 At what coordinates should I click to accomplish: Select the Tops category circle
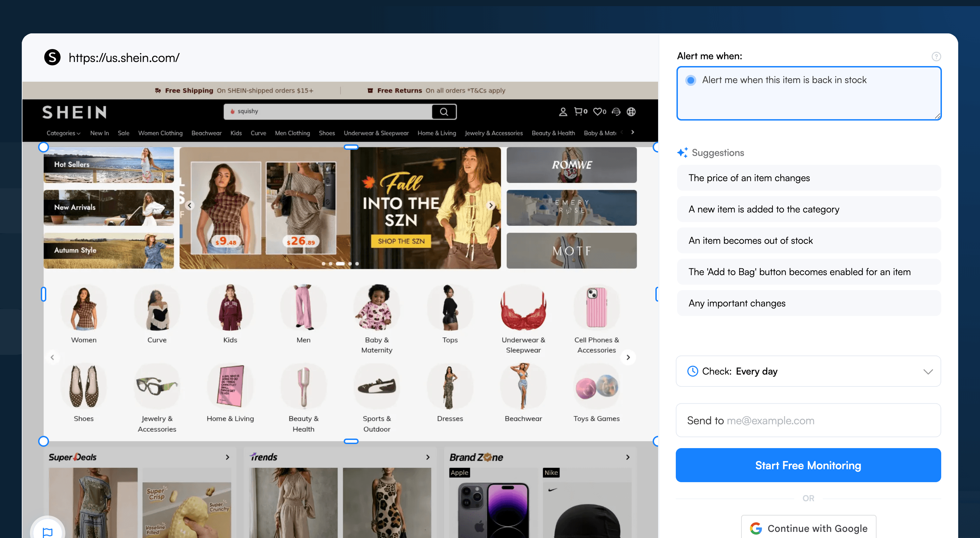(450, 307)
